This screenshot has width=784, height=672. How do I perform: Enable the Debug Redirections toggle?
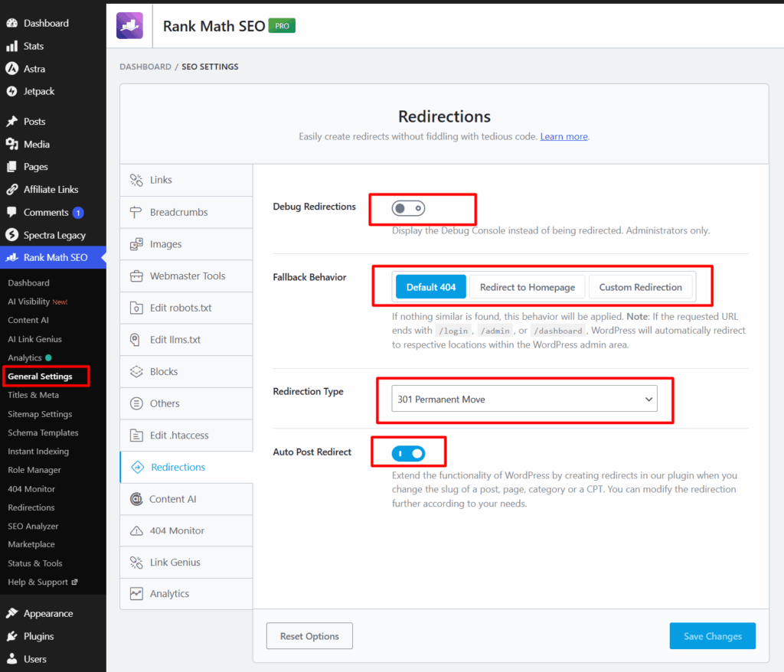(409, 208)
